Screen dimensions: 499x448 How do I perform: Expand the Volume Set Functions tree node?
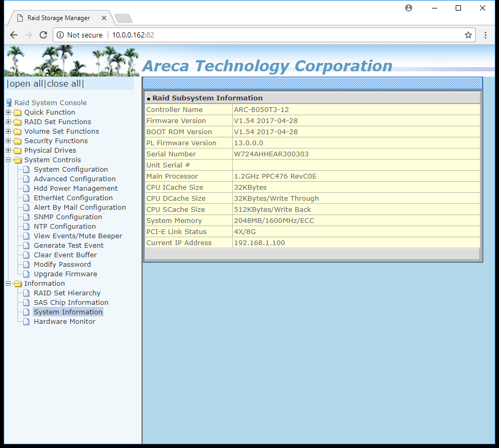[8, 132]
